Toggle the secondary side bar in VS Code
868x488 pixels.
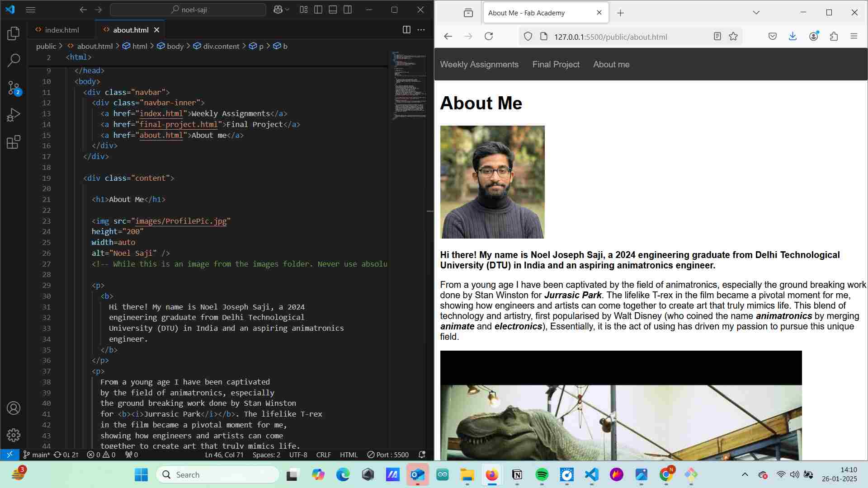tap(348, 9)
